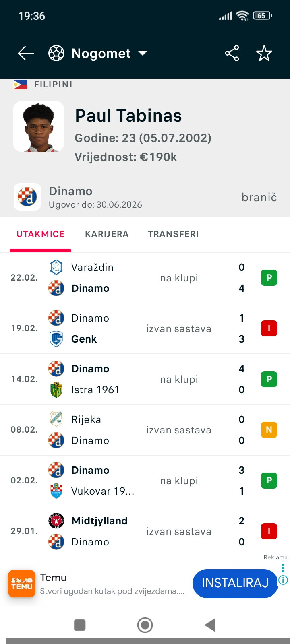This screenshot has width=290, height=644.
Task: Open the ad info icon
Action: 283,580
